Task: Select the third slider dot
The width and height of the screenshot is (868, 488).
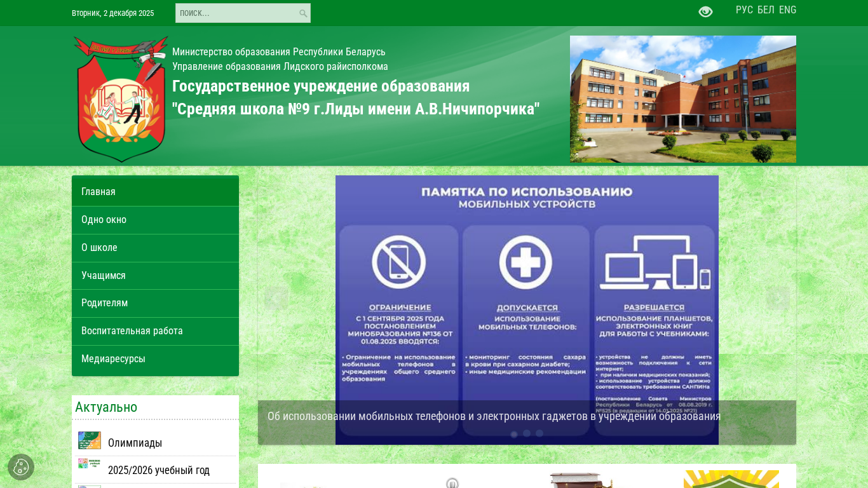Action: tap(539, 433)
